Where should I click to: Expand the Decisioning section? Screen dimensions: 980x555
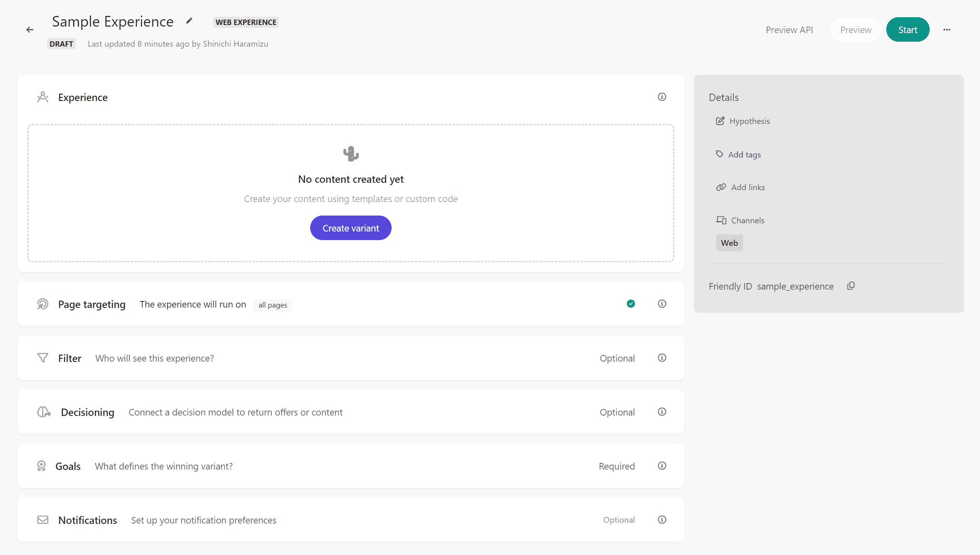351,412
